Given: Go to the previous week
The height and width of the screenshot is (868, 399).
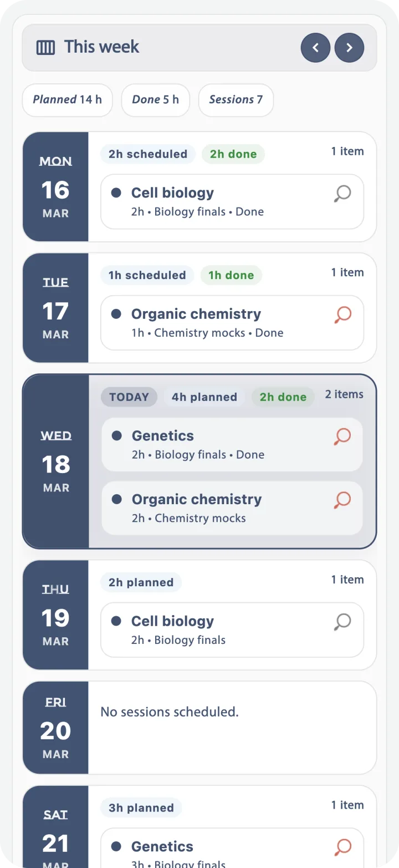Looking at the screenshot, I should click(315, 48).
